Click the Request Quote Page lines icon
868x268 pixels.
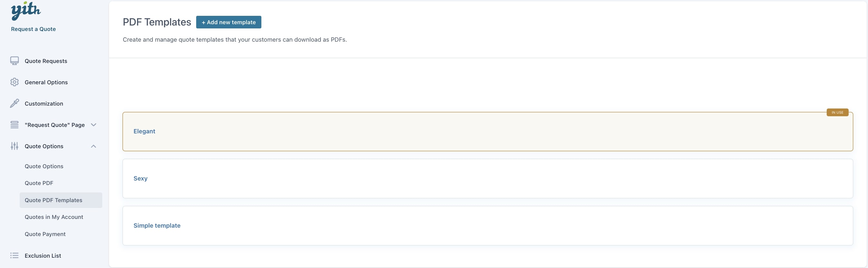click(x=15, y=125)
